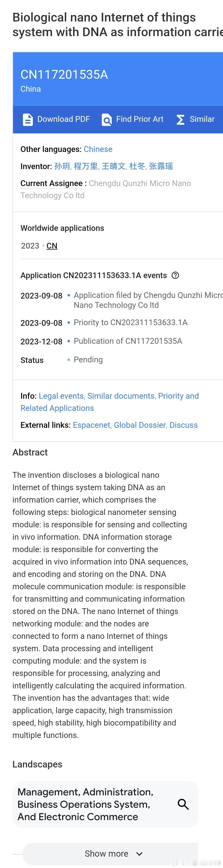Open Espacenet external link
This screenshot has height=868, width=223.
92,425
